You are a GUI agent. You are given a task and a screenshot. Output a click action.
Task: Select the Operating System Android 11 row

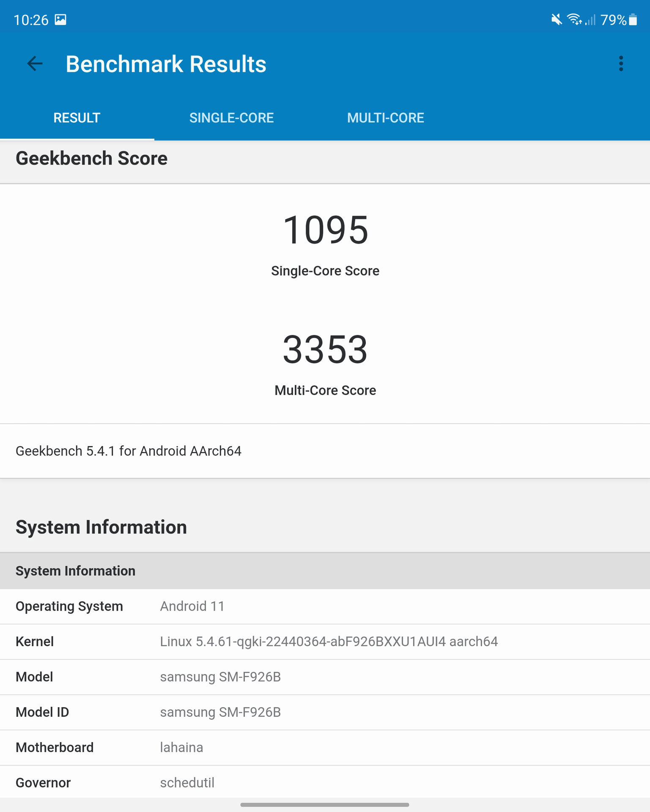click(325, 606)
